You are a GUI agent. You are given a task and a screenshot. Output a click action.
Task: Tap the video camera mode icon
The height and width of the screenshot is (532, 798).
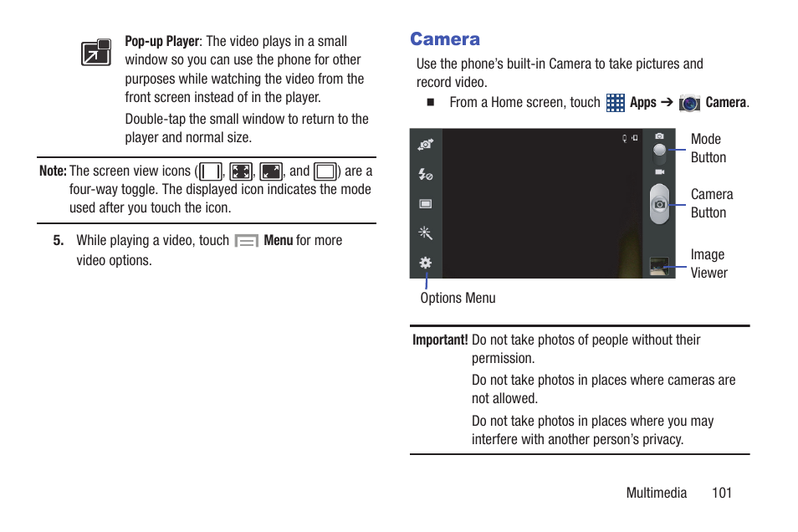pos(660,172)
